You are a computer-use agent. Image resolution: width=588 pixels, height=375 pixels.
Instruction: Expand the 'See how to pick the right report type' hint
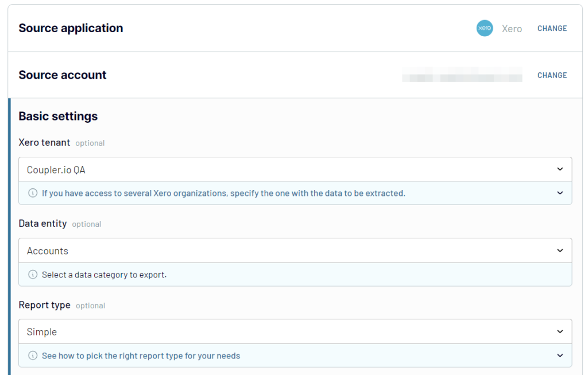[560, 355]
